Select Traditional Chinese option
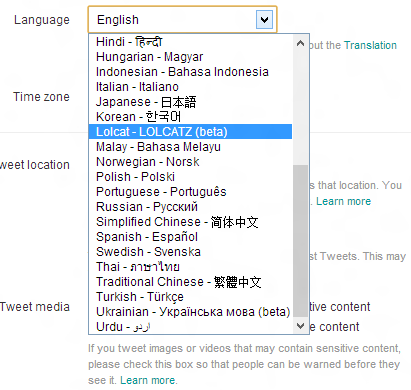 [x=190, y=282]
